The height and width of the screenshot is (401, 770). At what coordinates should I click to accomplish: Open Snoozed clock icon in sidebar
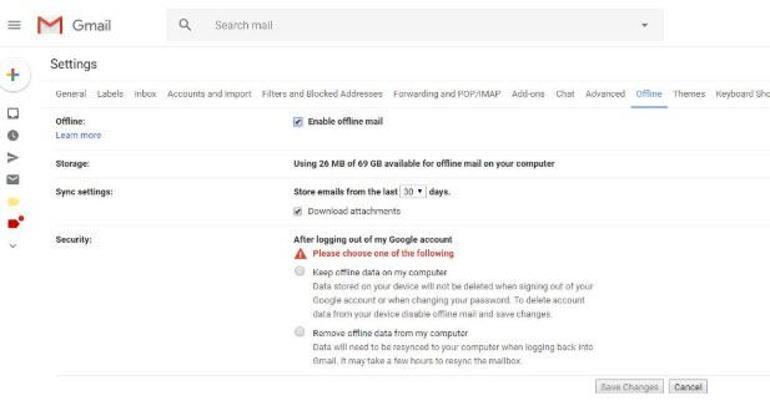click(x=13, y=135)
